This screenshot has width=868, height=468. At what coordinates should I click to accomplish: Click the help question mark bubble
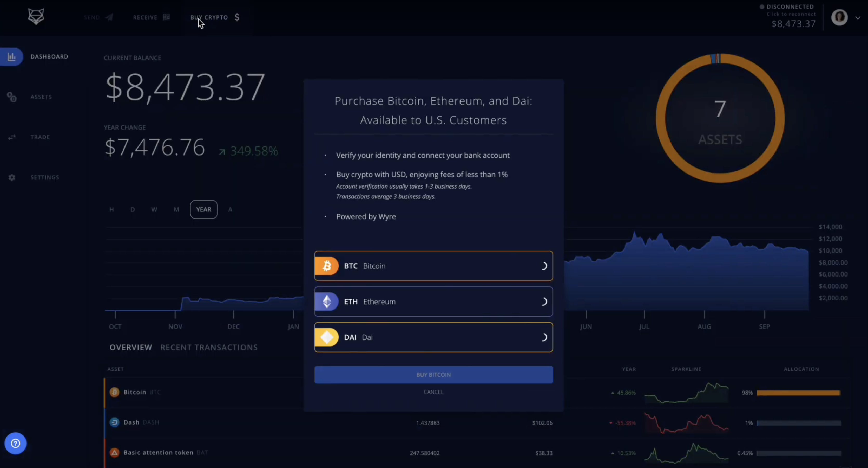pos(15,443)
